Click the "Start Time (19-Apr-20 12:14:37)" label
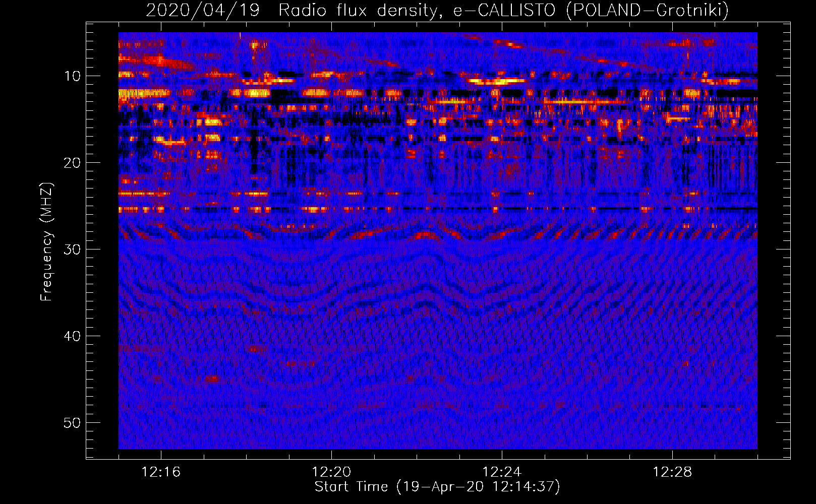The width and height of the screenshot is (816, 504). point(438,487)
